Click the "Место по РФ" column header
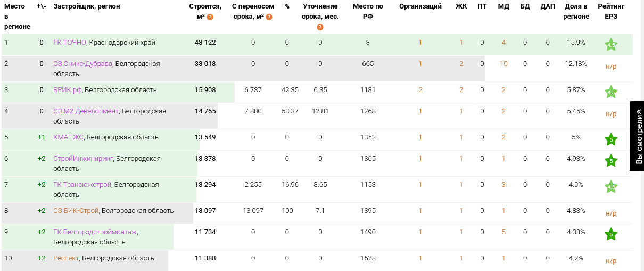 point(368,11)
